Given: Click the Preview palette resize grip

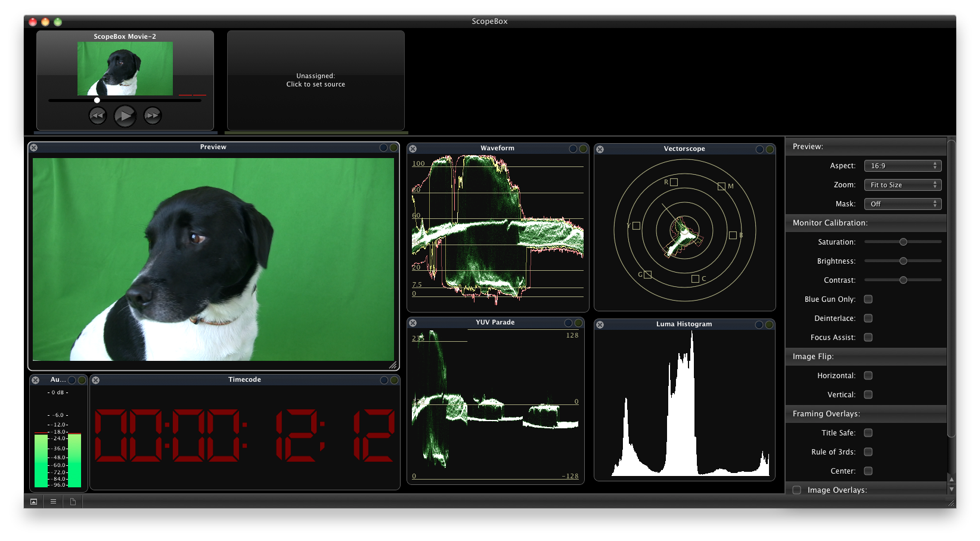Looking at the screenshot, I should click(x=393, y=365).
